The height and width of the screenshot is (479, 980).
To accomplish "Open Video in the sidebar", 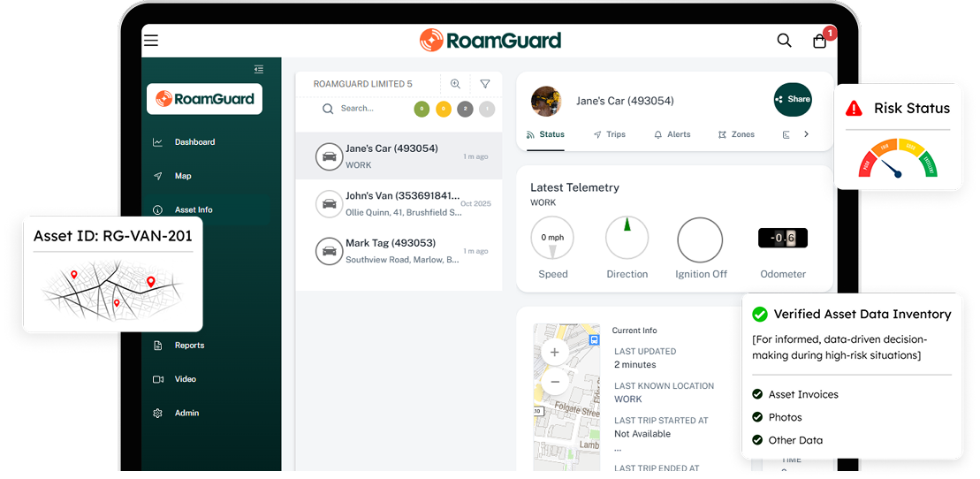I will (185, 379).
